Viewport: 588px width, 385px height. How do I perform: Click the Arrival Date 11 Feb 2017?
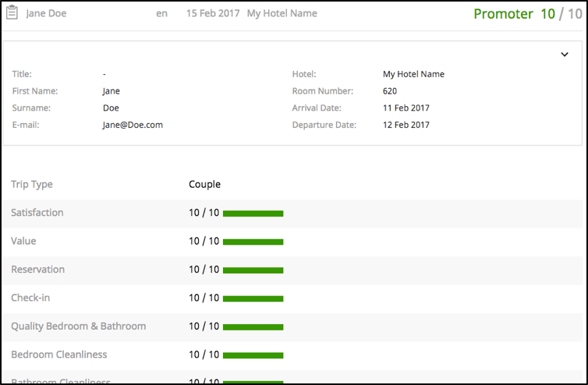coord(406,108)
